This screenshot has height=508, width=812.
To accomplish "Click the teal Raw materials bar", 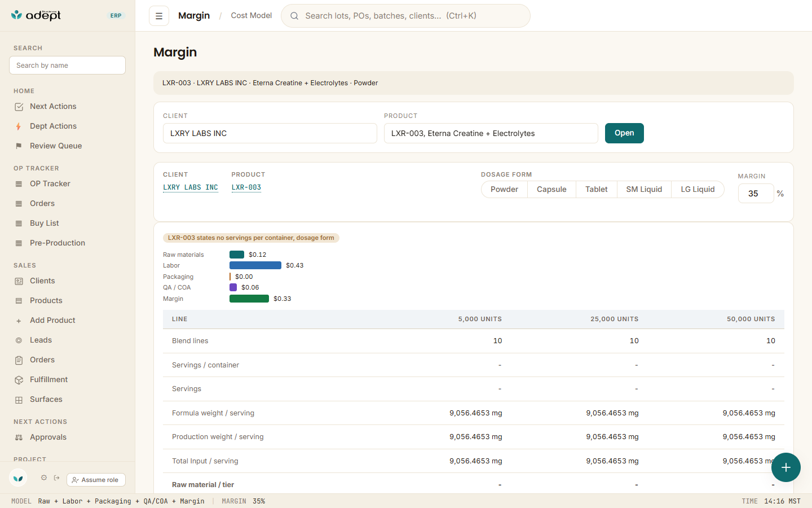I will tap(237, 255).
